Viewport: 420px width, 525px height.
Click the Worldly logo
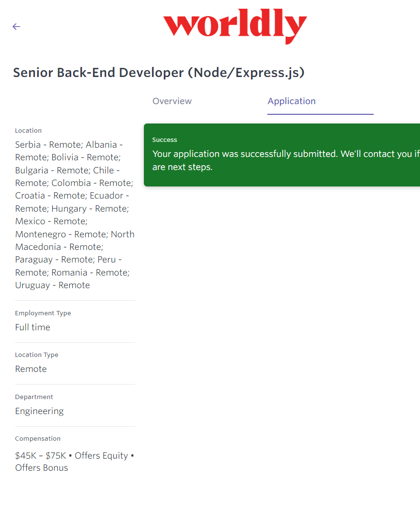tap(235, 28)
